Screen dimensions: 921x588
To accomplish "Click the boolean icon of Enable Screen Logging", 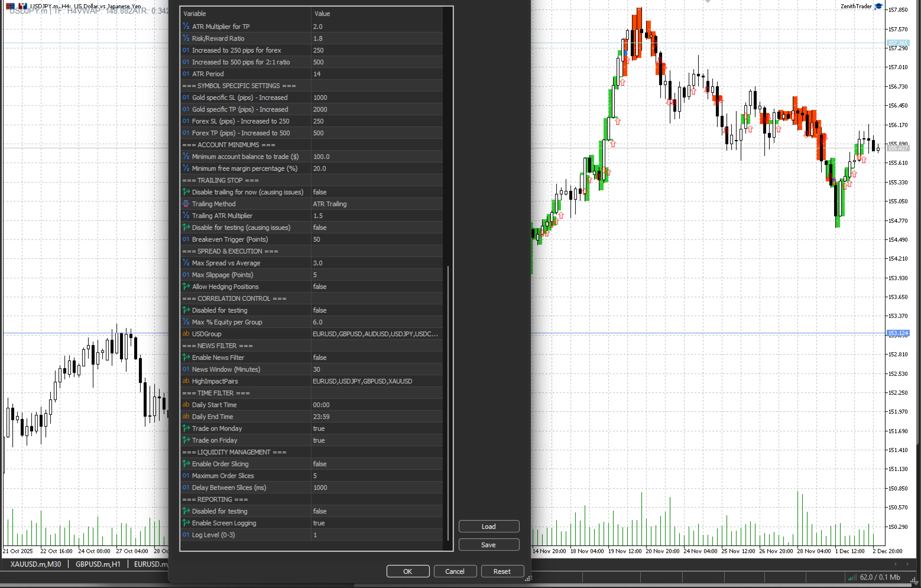I will pyautogui.click(x=186, y=523).
